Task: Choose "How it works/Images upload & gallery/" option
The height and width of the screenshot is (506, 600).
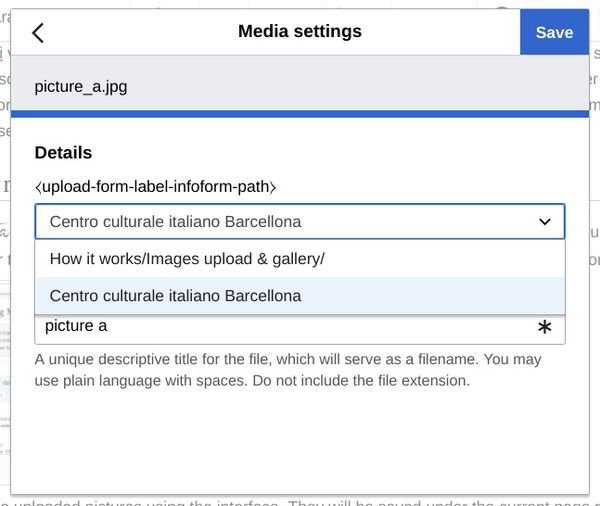Action: 187,259
